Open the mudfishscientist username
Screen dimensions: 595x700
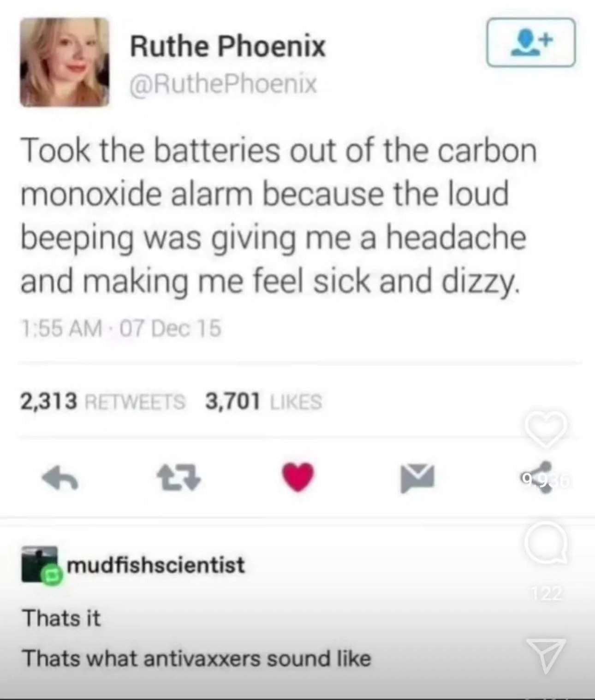click(x=156, y=564)
